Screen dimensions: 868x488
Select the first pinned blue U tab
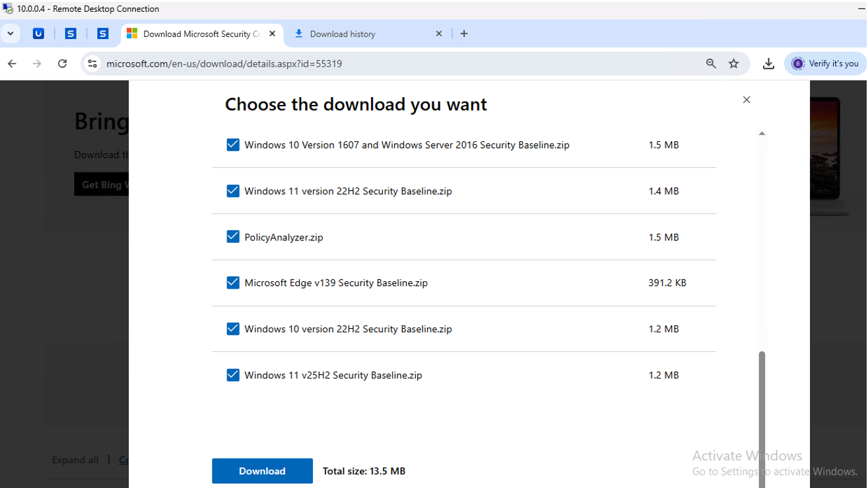38,34
